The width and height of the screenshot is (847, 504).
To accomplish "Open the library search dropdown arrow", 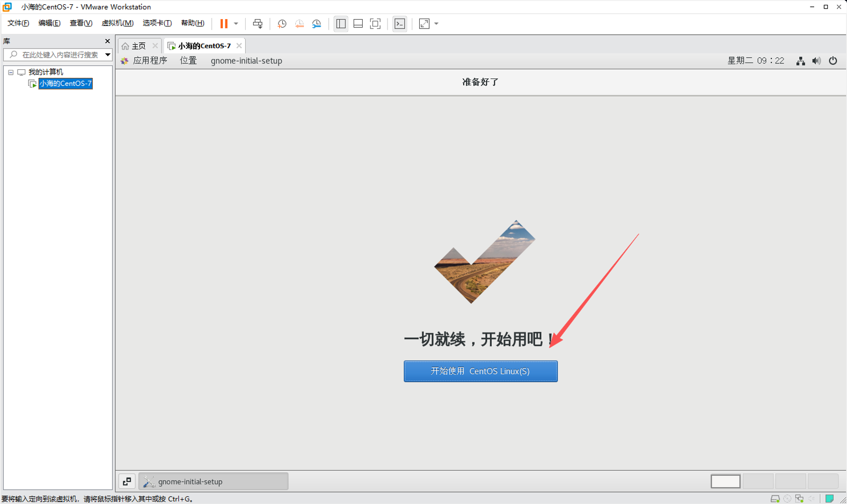I will (108, 55).
